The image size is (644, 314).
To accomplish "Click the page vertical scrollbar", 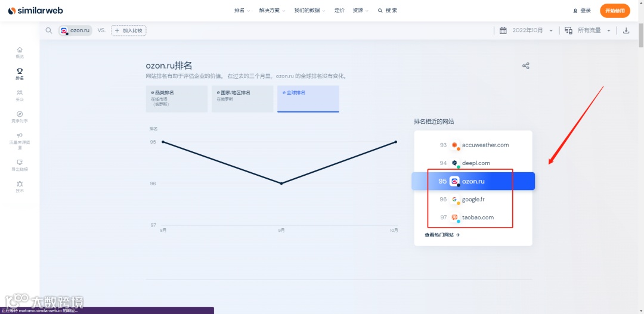I will (641, 35).
